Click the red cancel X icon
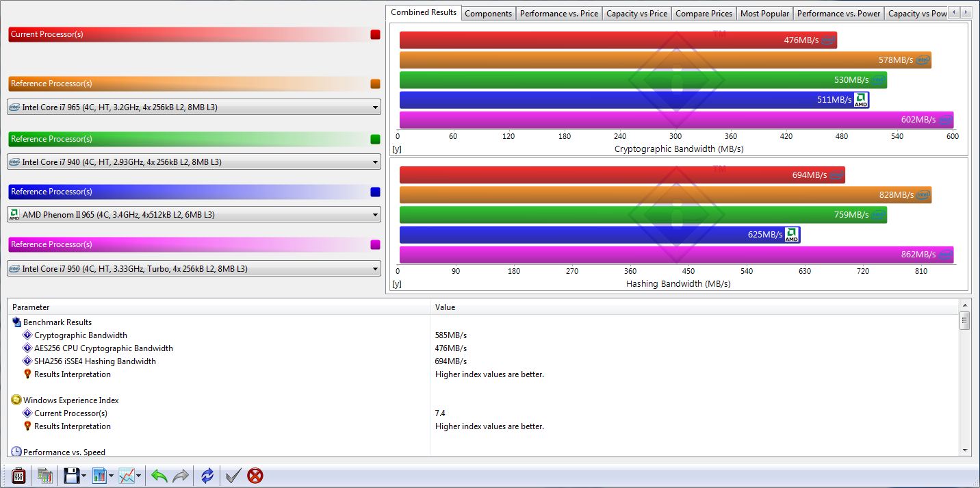This screenshot has width=980, height=488. 255,475
